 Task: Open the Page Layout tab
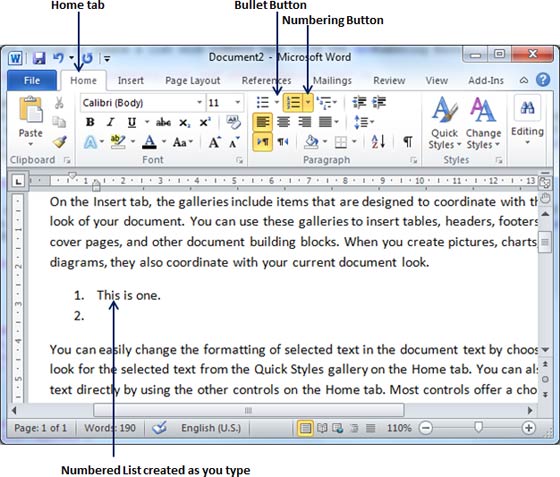tap(192, 80)
